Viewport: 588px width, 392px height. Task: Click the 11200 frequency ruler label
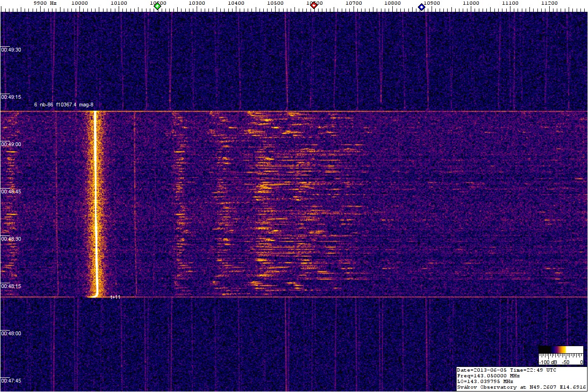pos(549,3)
